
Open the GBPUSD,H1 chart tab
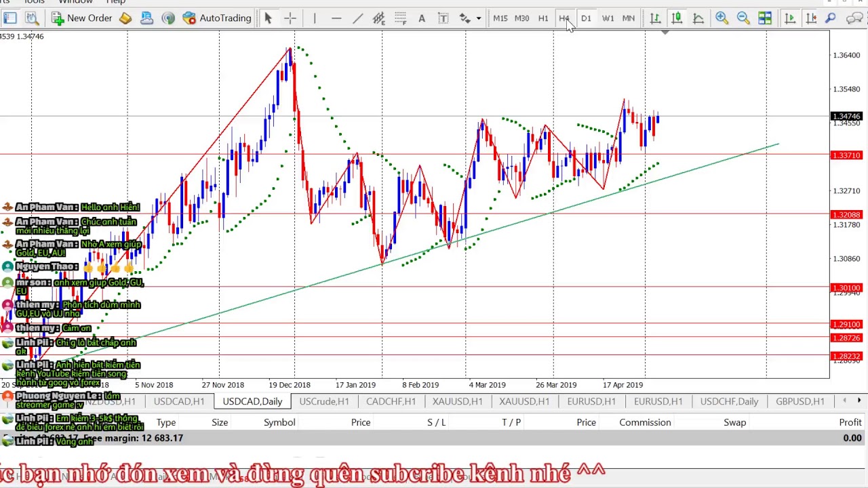pos(800,401)
